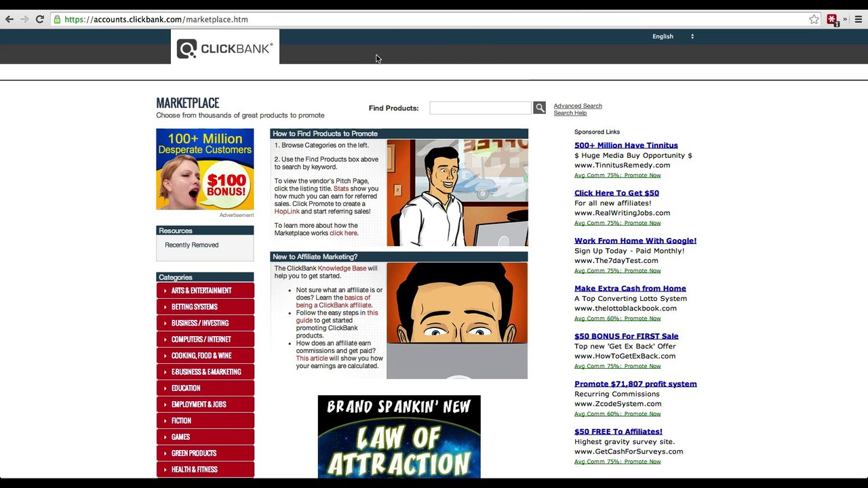Click the magnifier search button
The width and height of the screenshot is (868, 488).
pyautogui.click(x=539, y=108)
